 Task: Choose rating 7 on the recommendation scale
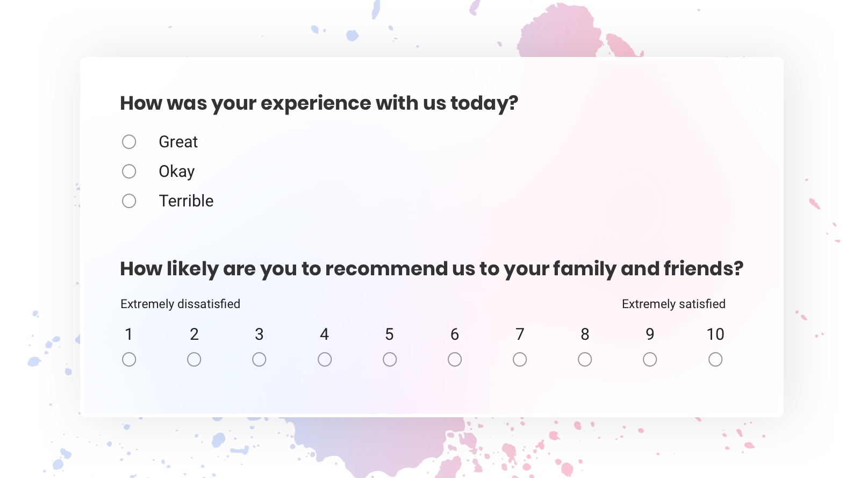pos(520,359)
